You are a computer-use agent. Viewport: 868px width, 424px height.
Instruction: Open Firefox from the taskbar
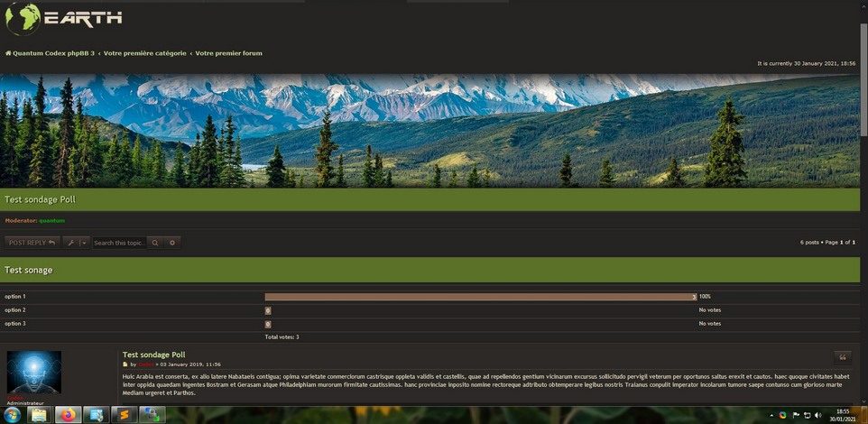click(x=67, y=415)
